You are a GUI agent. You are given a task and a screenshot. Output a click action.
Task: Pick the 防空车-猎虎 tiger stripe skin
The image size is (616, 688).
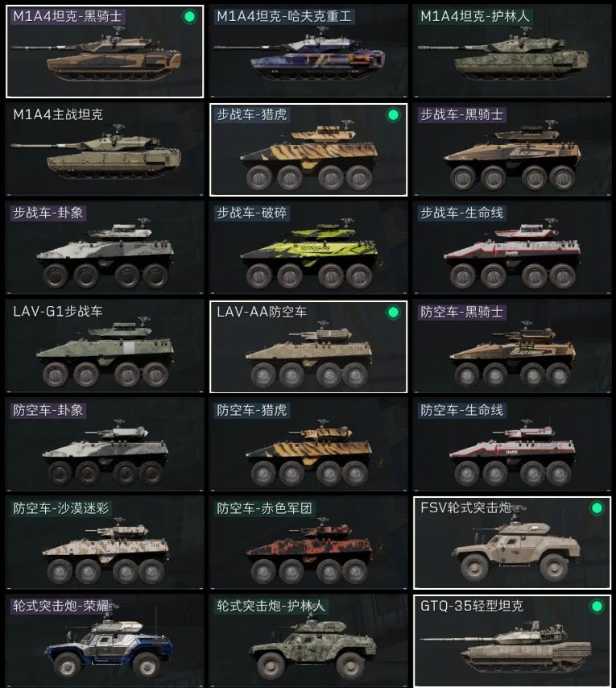click(308, 445)
